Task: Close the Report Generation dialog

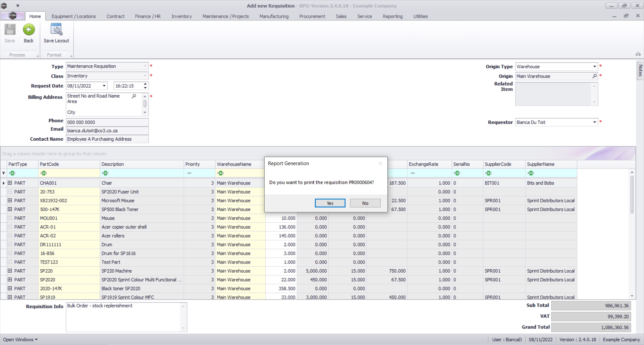Action: (380, 163)
